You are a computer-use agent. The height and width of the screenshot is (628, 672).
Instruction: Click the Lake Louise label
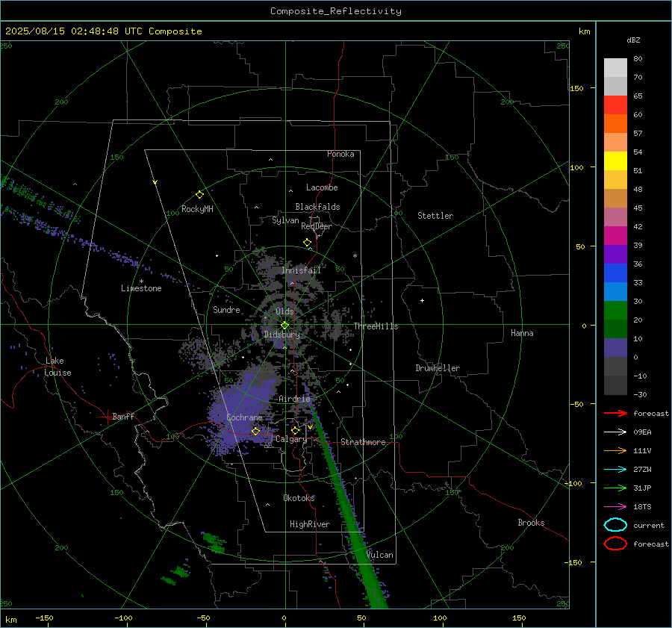coord(57,367)
